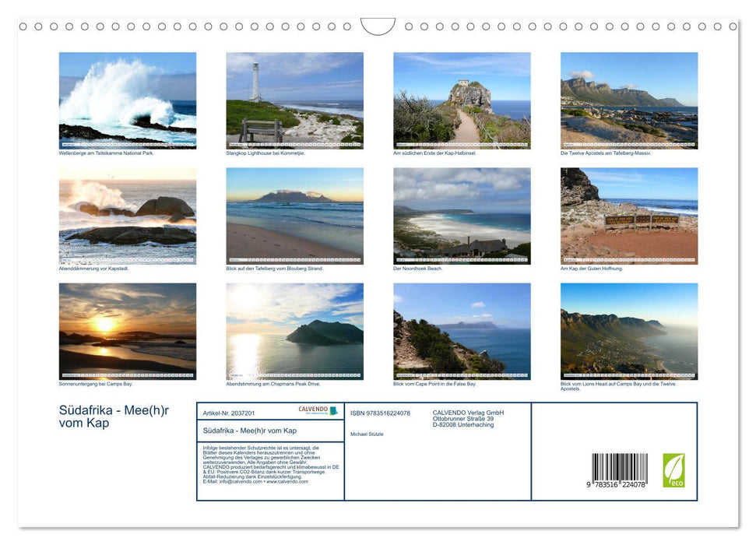Screen dimensions: 756x545
Task: Click the green eco leaf logo
Action: coord(673,470)
